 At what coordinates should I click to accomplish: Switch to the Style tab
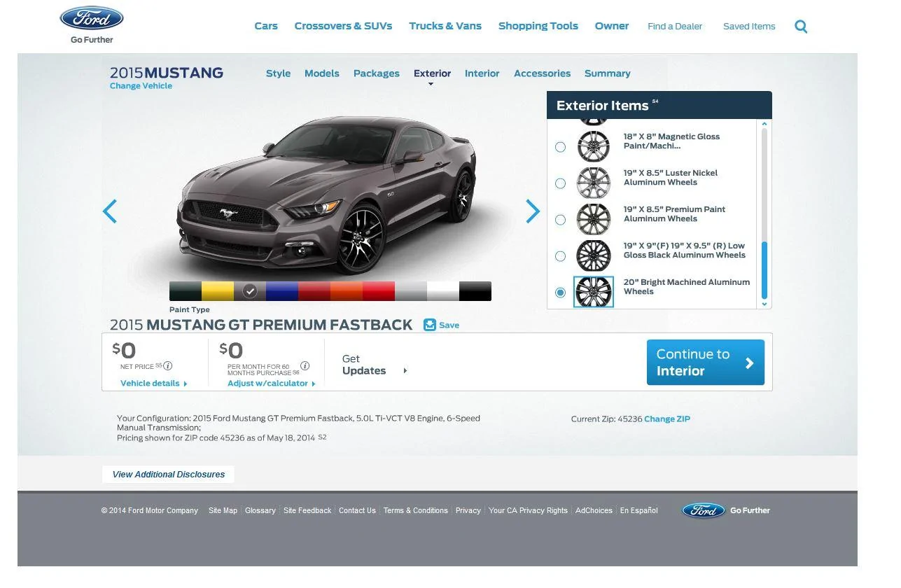click(x=278, y=73)
